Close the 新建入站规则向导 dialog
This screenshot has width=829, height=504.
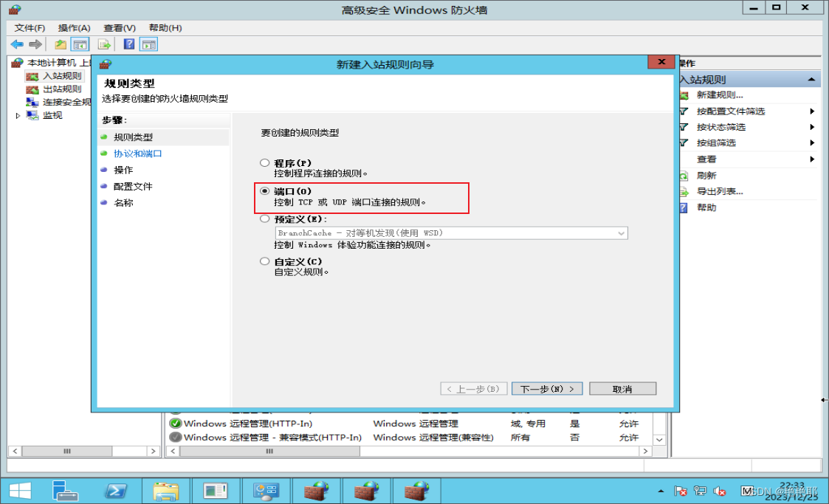(661, 62)
